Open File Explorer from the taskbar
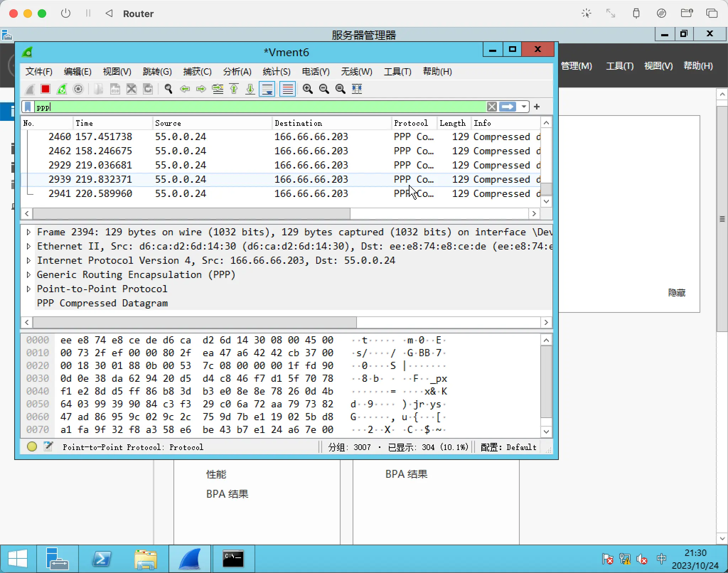 click(x=145, y=558)
